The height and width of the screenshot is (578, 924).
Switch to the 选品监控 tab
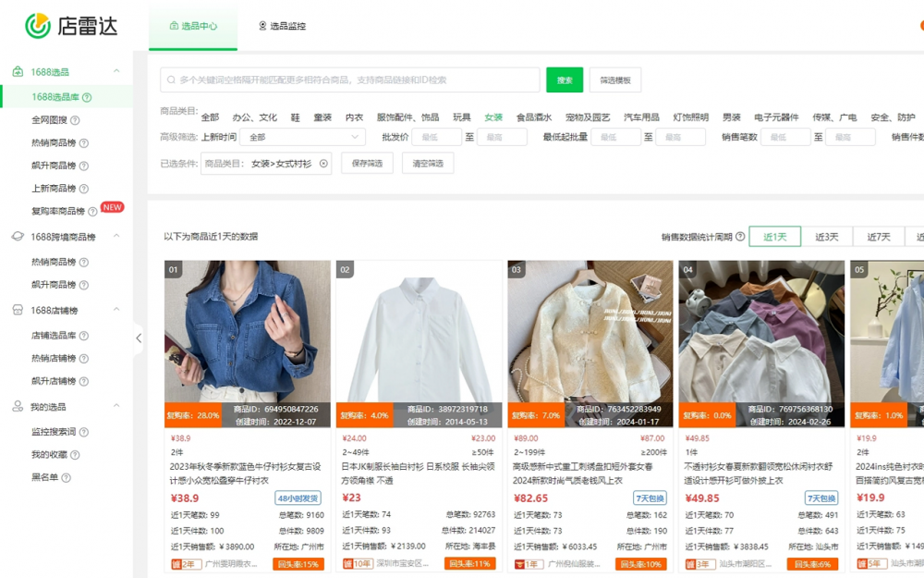coord(282,26)
